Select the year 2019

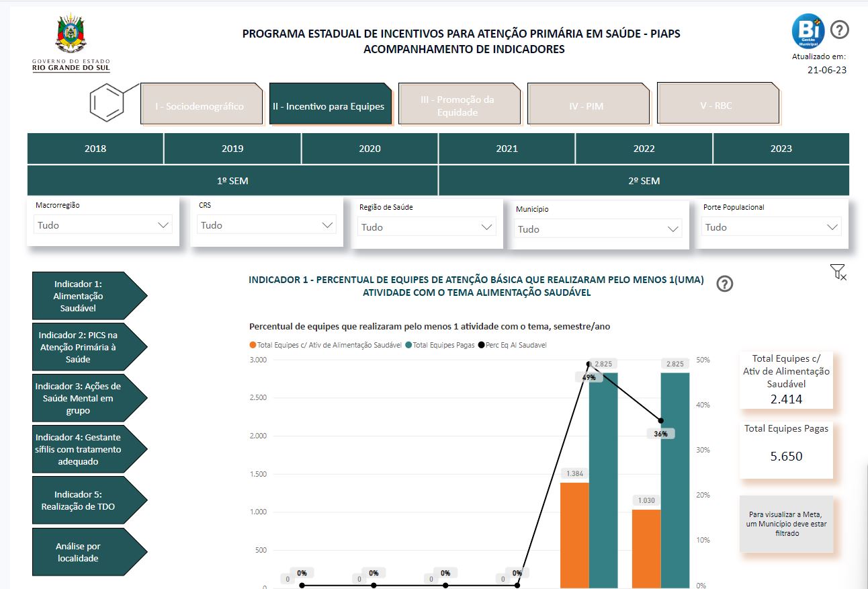pos(232,148)
